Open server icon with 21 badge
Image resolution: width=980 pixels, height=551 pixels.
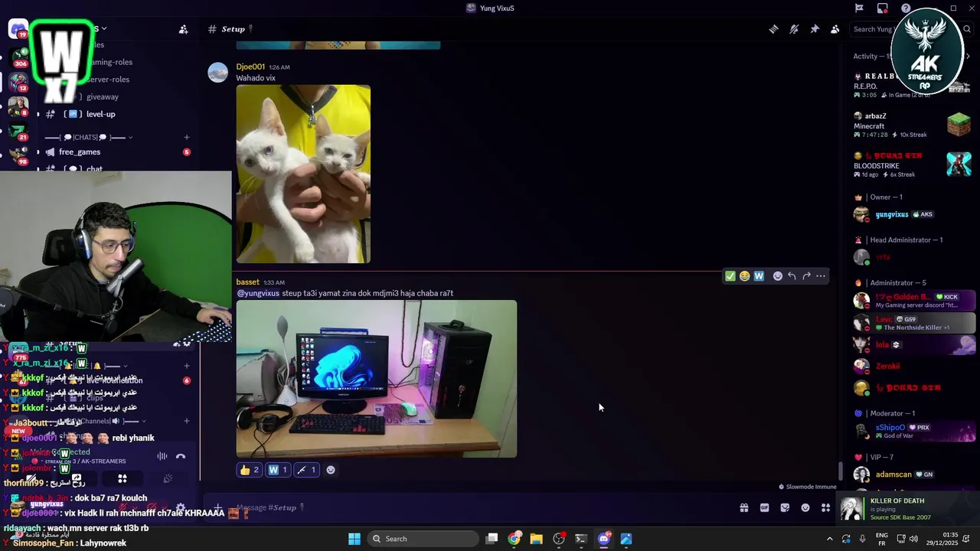(18, 130)
